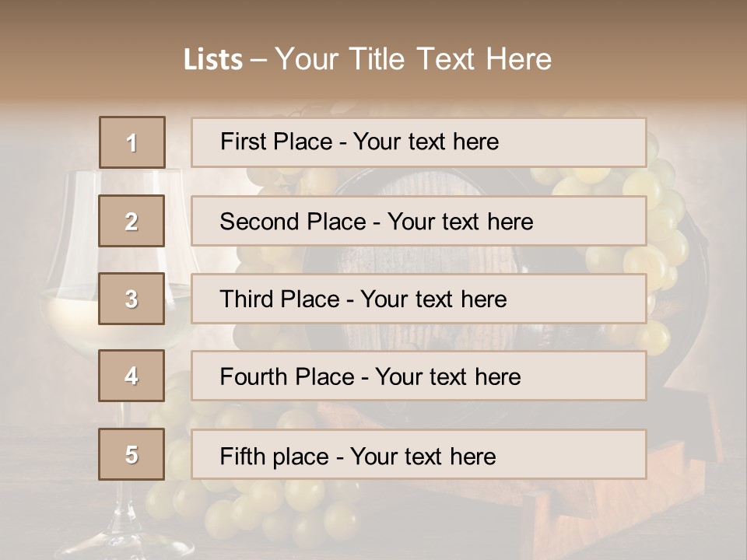
Task: Click the grape cluster right of Second Place
Action: (x=669, y=226)
